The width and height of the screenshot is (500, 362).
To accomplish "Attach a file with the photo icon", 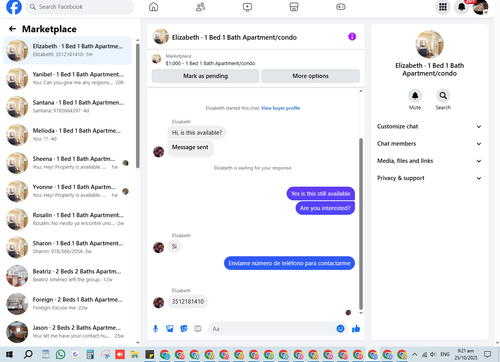I will [x=170, y=329].
